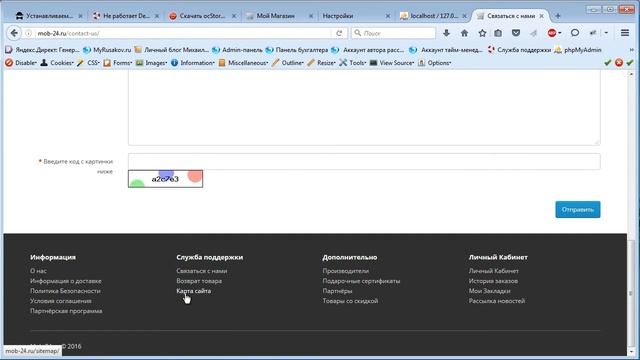Open the CSS dropdown
This screenshot has height=360, width=640.
(x=88, y=63)
